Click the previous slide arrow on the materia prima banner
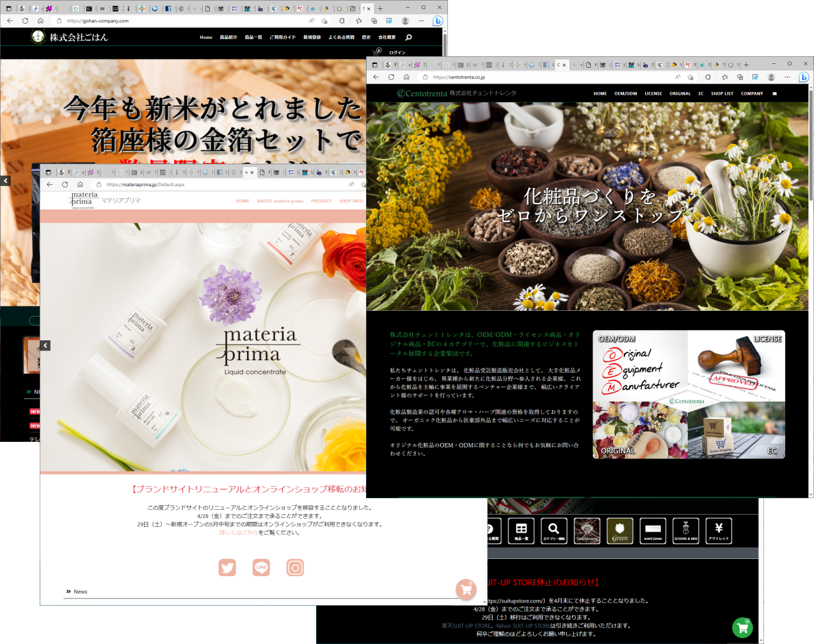 45,345
